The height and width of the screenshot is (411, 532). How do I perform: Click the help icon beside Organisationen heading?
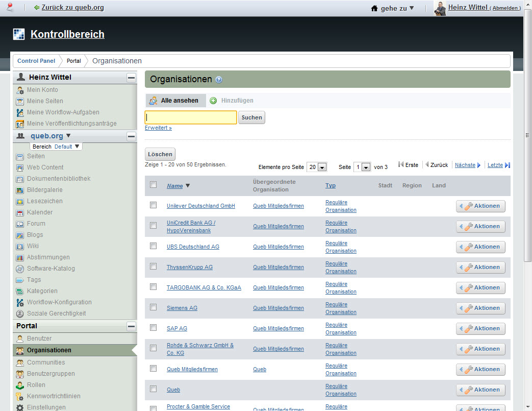219,80
